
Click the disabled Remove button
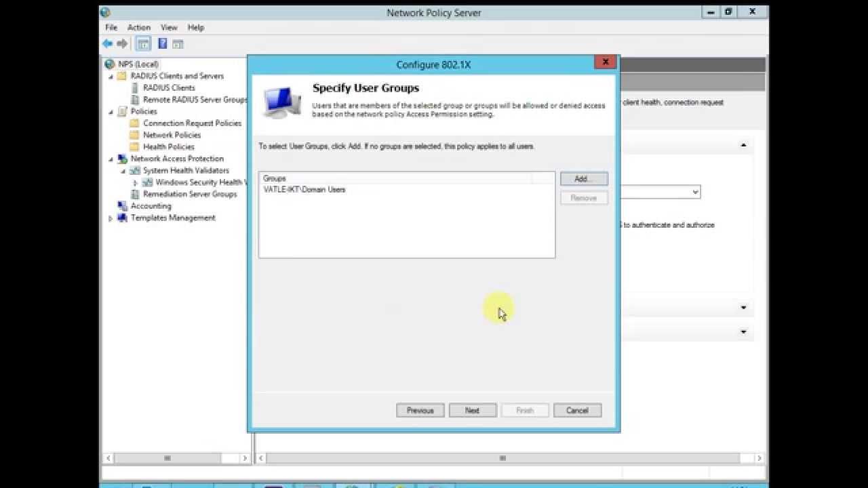click(x=584, y=198)
